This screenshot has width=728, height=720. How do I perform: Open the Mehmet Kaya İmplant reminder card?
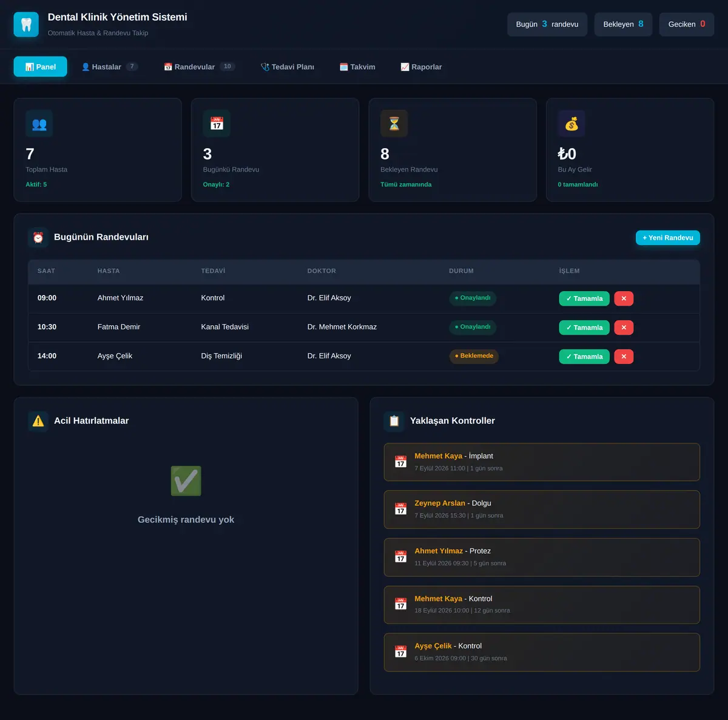coord(542,462)
